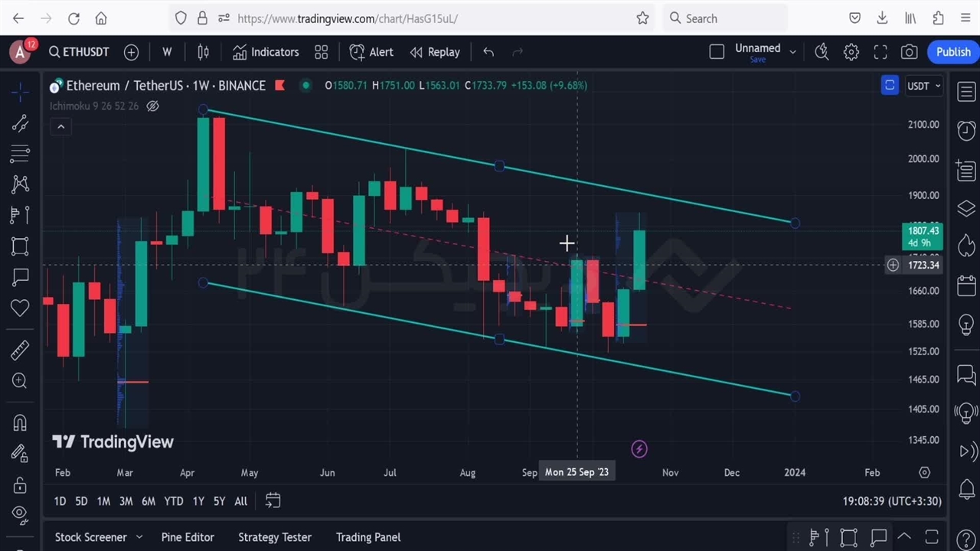The height and width of the screenshot is (551, 980).
Task: Select the 1Y time range
Action: tap(198, 501)
